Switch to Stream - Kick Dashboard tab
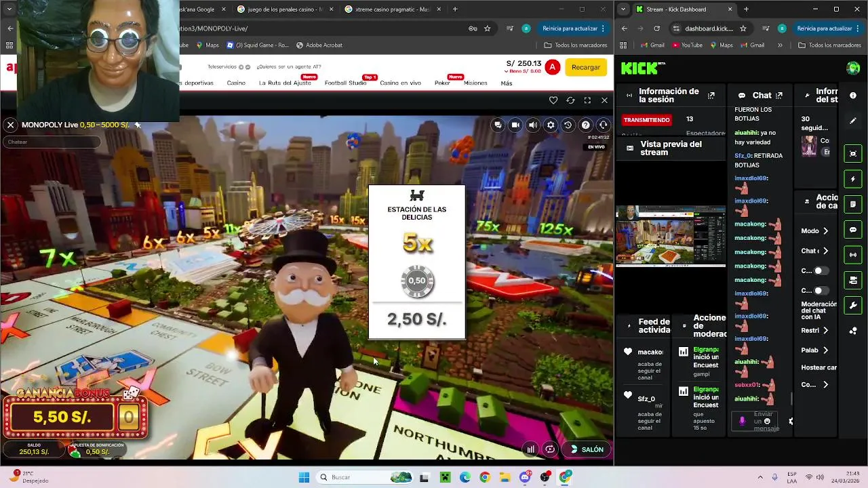 point(684,9)
